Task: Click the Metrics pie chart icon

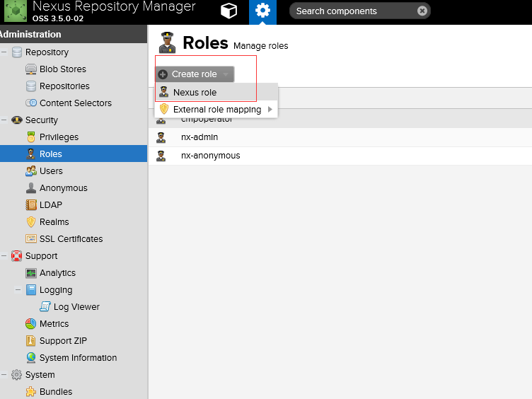Action: tap(31, 324)
